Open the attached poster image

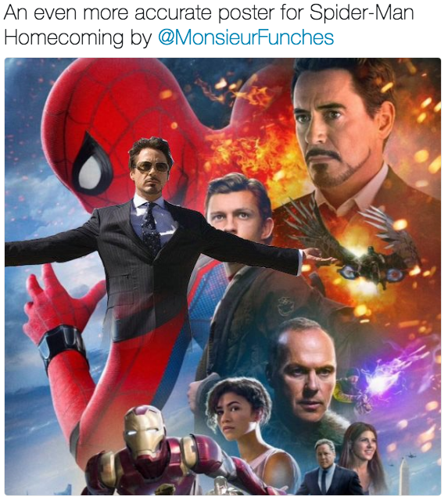[223, 277]
